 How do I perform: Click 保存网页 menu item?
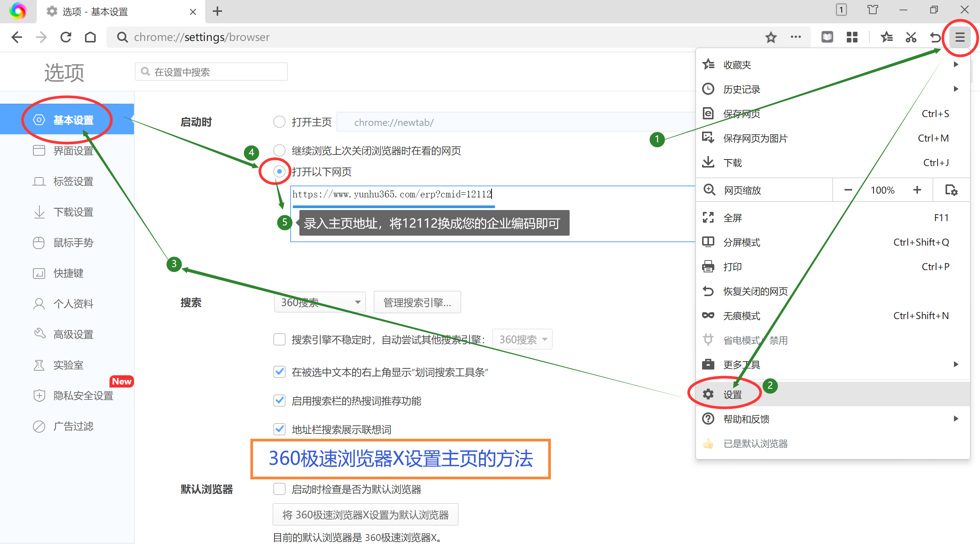pos(833,114)
